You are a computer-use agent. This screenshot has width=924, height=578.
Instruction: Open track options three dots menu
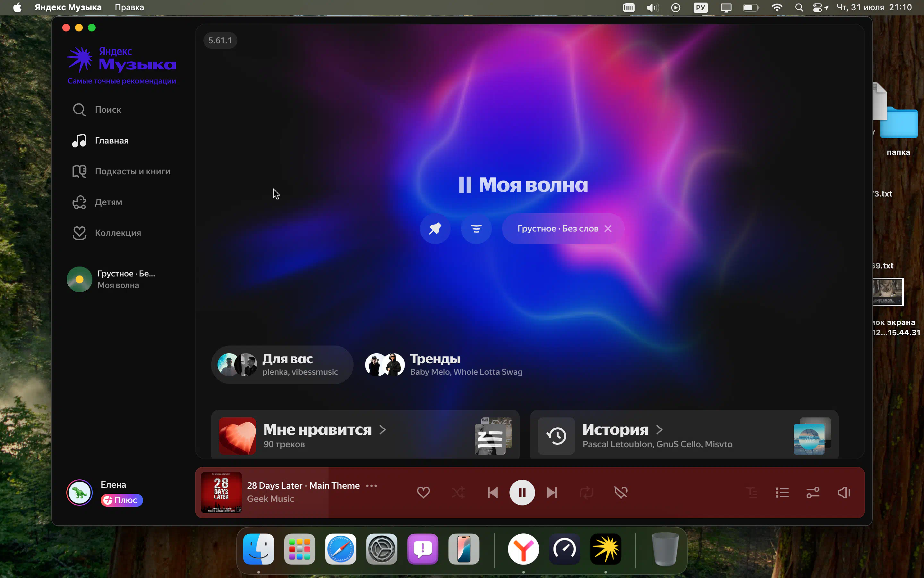click(x=371, y=486)
